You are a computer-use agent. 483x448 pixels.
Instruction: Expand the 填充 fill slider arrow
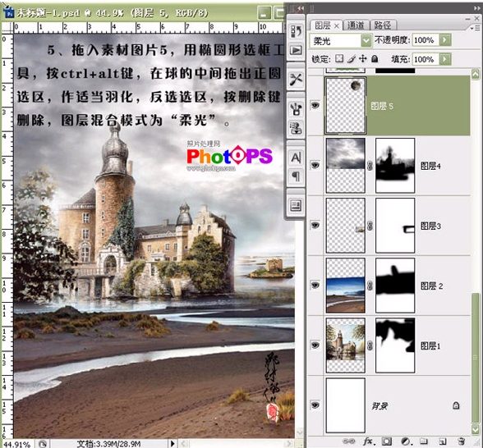coord(445,59)
